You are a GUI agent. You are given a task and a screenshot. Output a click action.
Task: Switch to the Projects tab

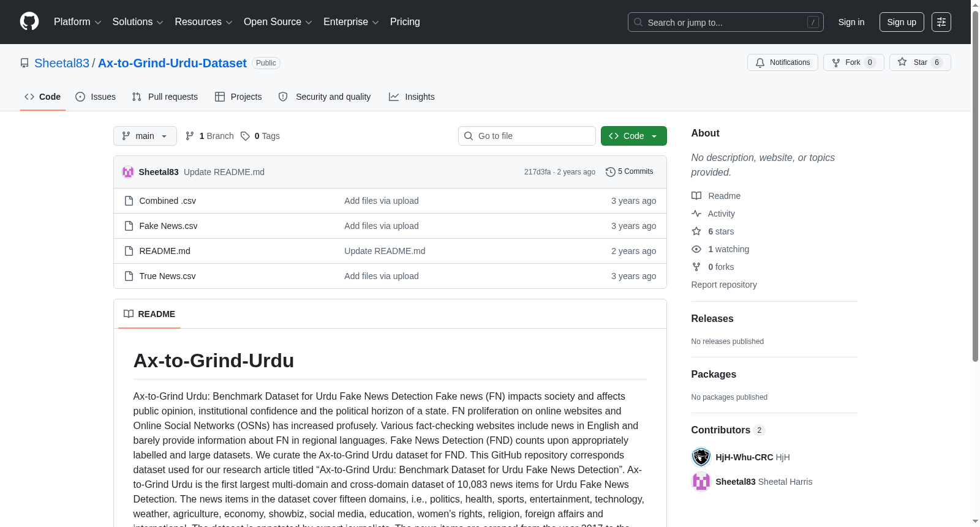pos(238,97)
